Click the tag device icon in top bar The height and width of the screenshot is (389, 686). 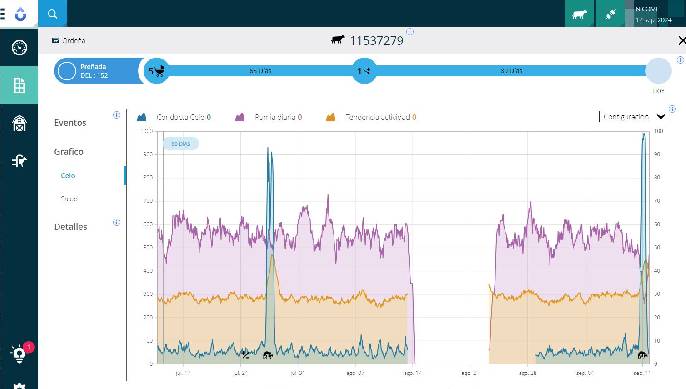click(x=610, y=14)
